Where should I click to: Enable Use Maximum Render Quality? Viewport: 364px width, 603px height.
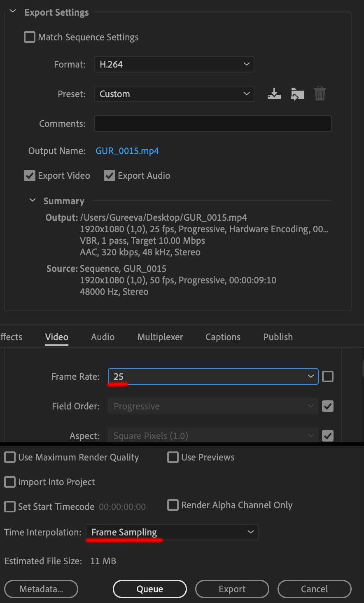(x=10, y=457)
